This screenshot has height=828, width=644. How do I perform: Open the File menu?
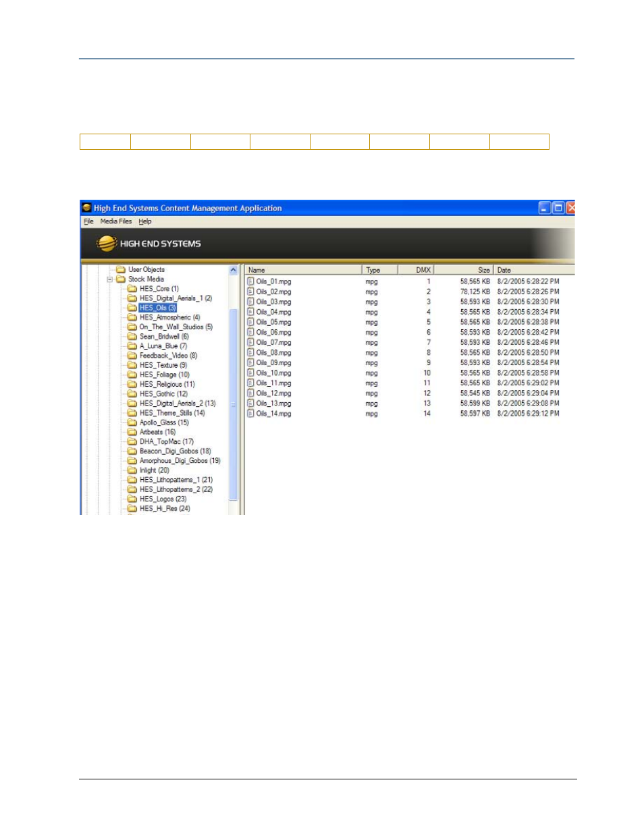pyautogui.click(x=88, y=221)
